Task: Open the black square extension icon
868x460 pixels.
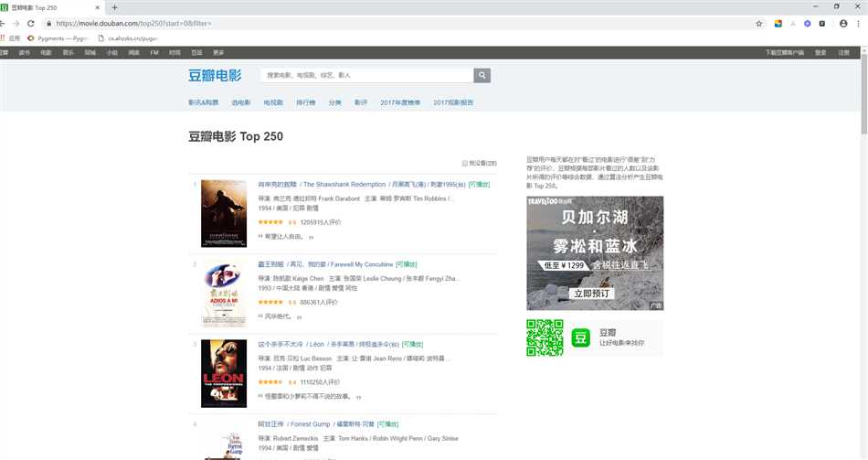Action: pyautogui.click(x=822, y=23)
